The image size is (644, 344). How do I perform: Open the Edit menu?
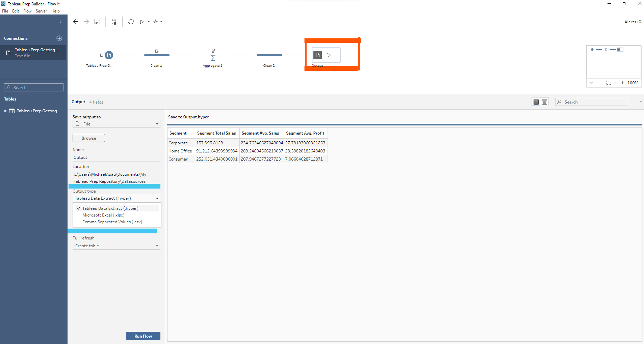(x=16, y=11)
